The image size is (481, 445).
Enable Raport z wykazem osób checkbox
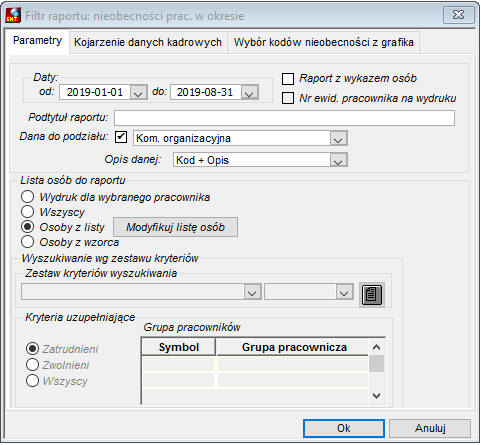pyautogui.click(x=288, y=79)
